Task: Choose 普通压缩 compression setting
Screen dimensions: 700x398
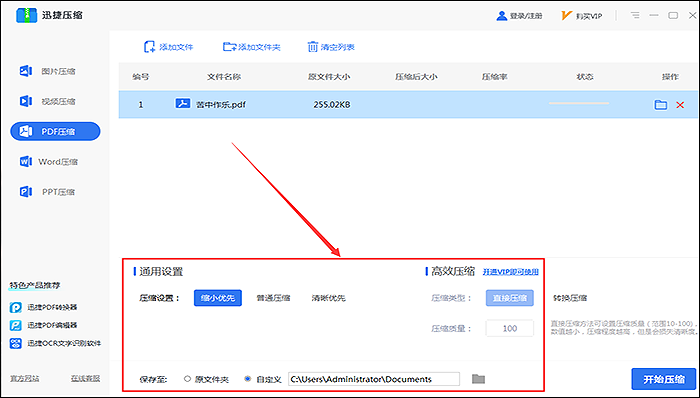Action: 273,298
